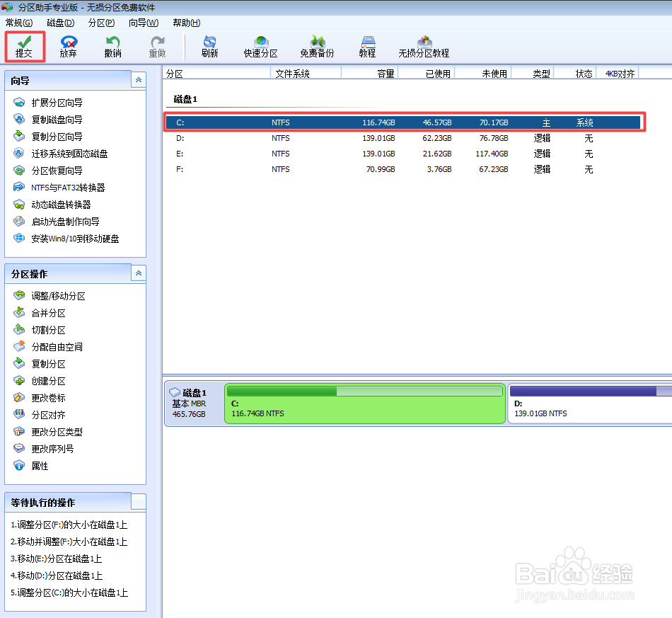Select the 更改分区类型 operation
The height and width of the screenshot is (618, 672).
[x=48, y=432]
